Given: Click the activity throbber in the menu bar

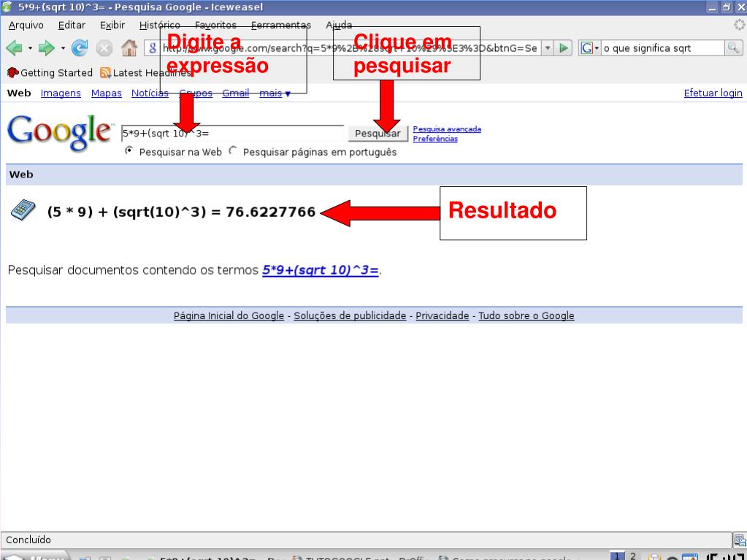Looking at the screenshot, I should coord(740,25).
